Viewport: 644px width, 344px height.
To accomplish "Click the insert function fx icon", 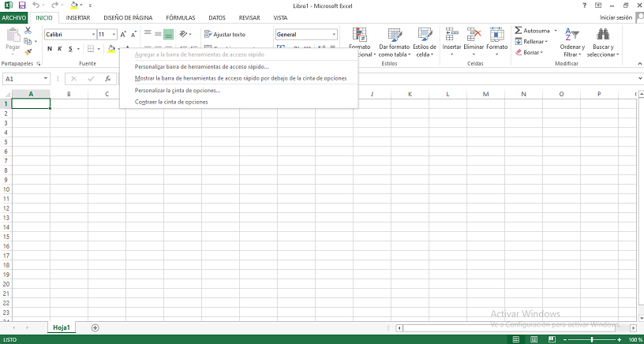I will tap(108, 78).
